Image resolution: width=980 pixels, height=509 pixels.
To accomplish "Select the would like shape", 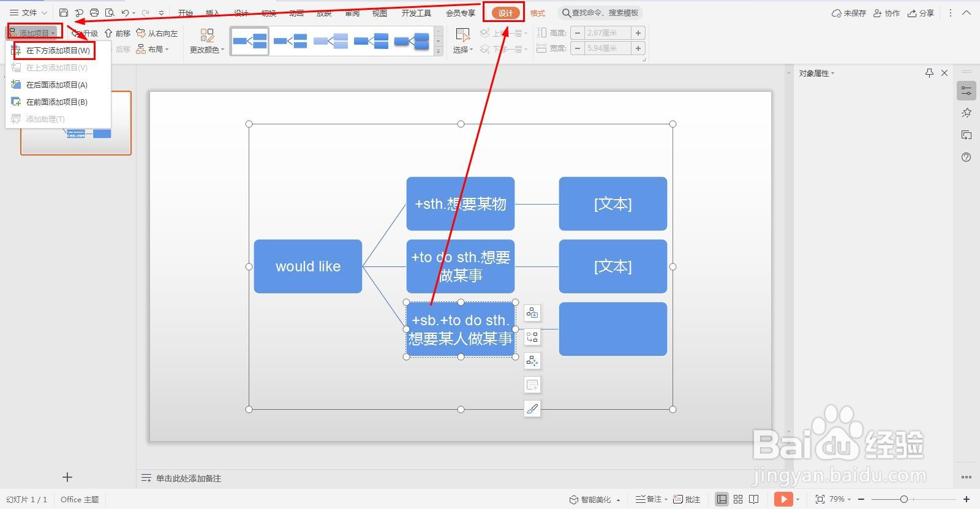I will click(308, 266).
